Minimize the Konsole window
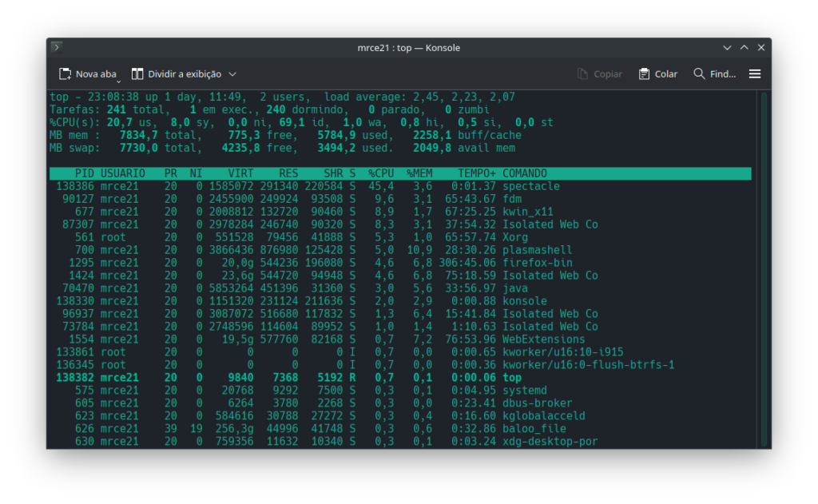This screenshot has height=504, width=818. [727, 47]
